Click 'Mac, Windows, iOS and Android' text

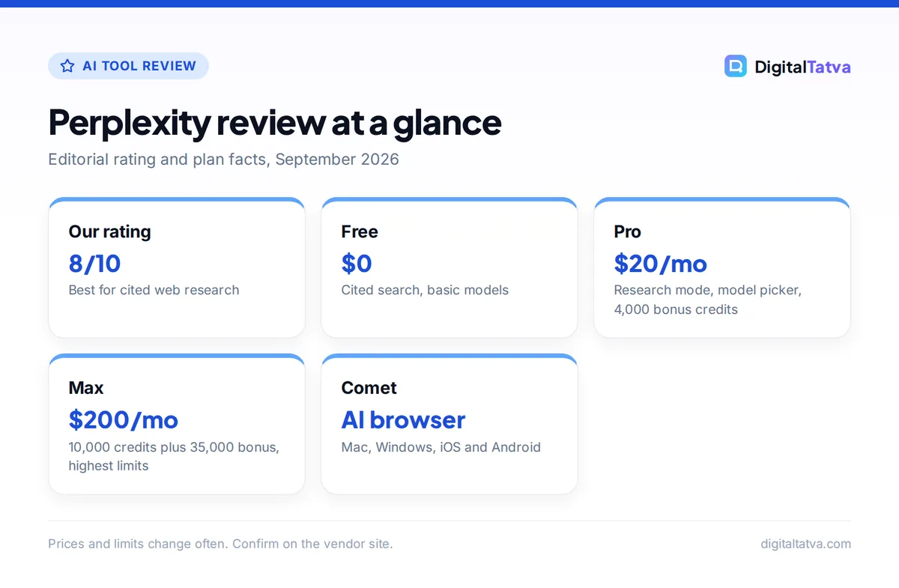(x=441, y=447)
